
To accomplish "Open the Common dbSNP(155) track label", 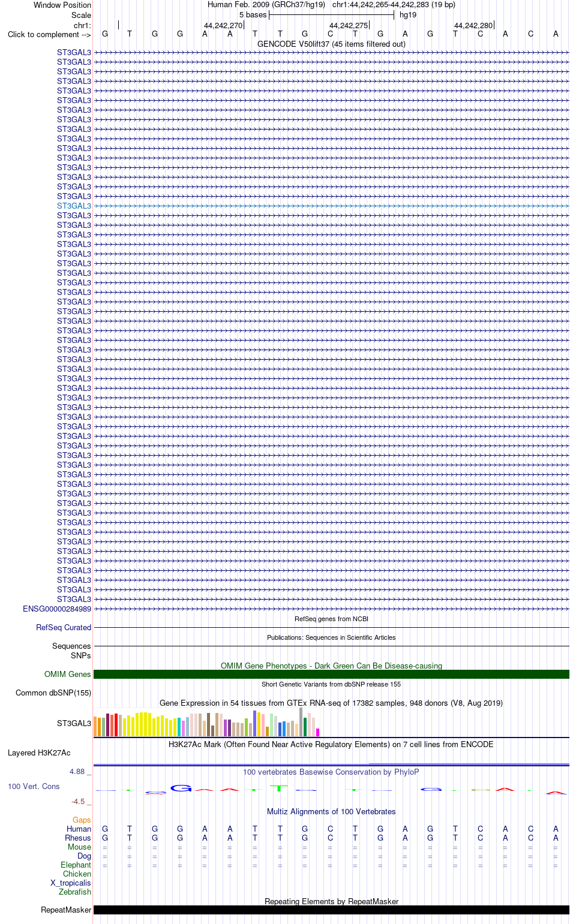I will [x=53, y=693].
